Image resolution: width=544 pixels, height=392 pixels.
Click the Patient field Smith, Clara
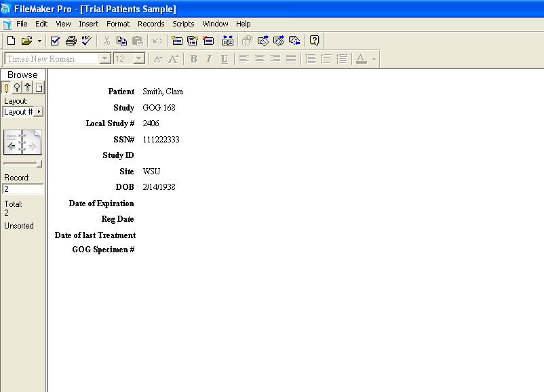click(163, 92)
